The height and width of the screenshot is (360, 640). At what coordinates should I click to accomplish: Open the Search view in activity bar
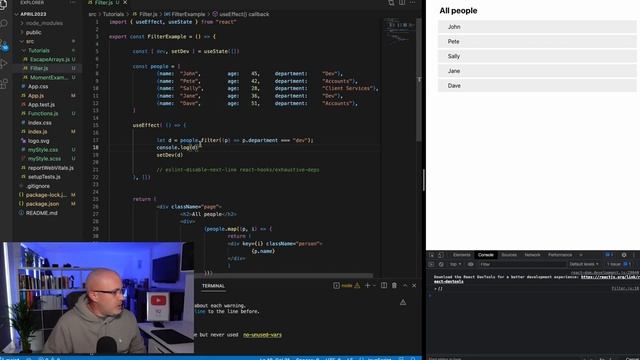tap(4, 23)
